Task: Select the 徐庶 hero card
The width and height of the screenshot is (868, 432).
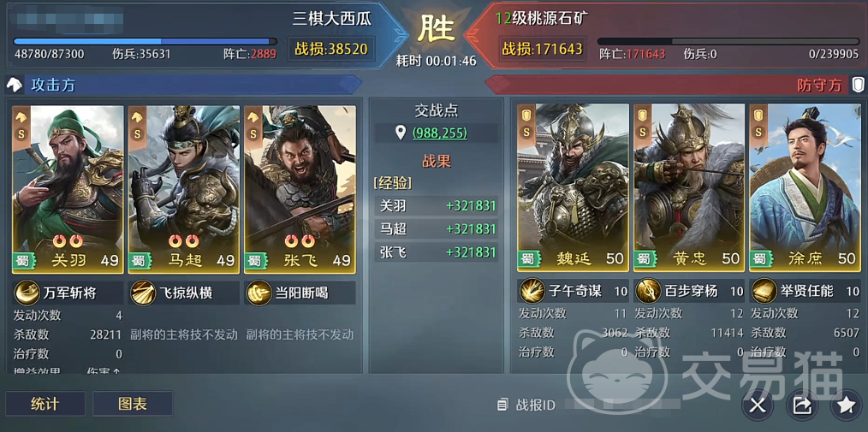Action: 806,187
